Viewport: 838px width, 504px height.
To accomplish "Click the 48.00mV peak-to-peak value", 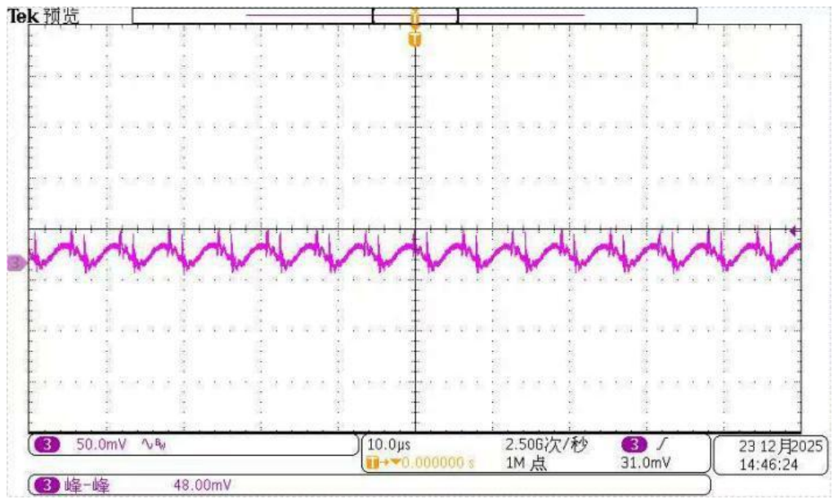I will [x=203, y=484].
